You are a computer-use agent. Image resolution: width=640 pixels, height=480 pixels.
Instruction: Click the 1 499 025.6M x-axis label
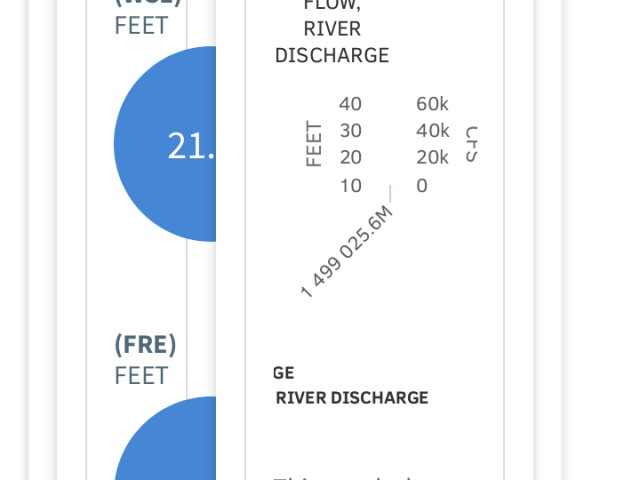click(x=347, y=251)
